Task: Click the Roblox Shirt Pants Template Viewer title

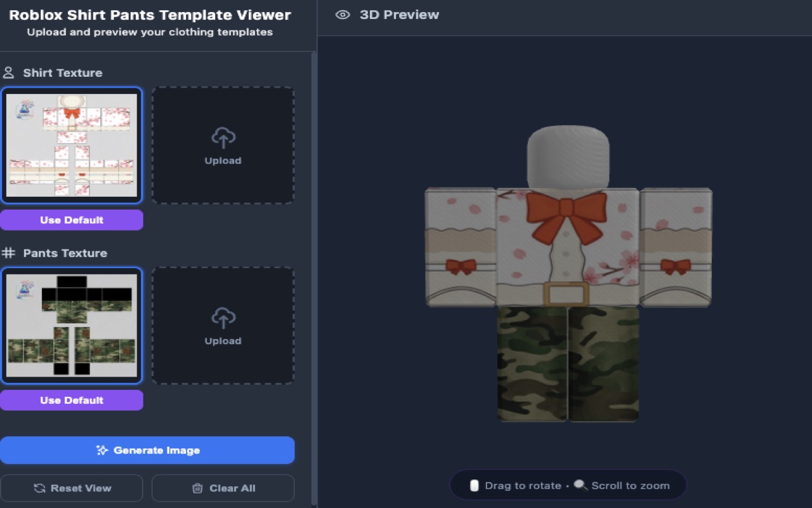Action: tap(150, 15)
